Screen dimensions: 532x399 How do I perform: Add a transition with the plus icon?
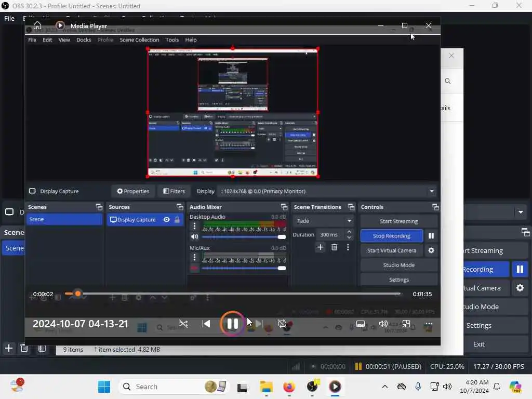pyautogui.click(x=320, y=247)
